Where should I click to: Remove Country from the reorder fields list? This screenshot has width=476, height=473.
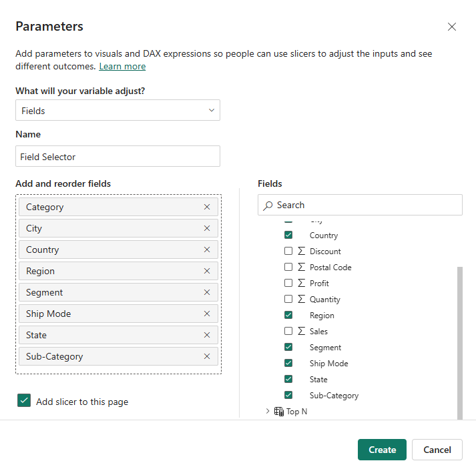tap(207, 250)
